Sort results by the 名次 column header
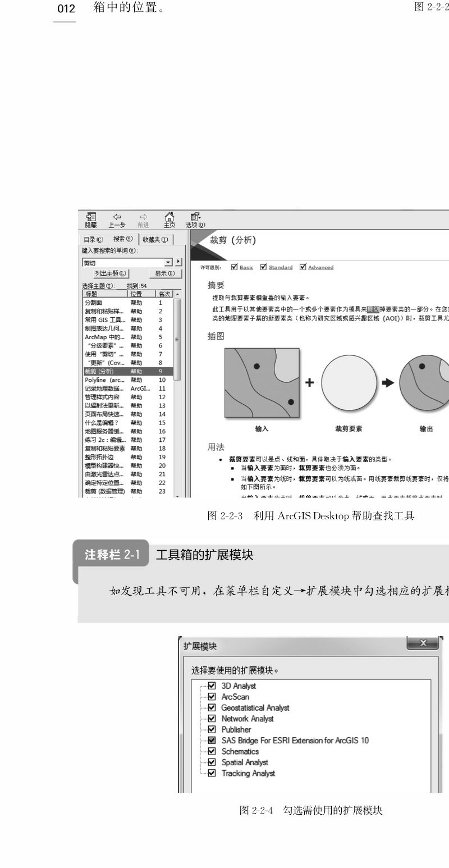 164,294
